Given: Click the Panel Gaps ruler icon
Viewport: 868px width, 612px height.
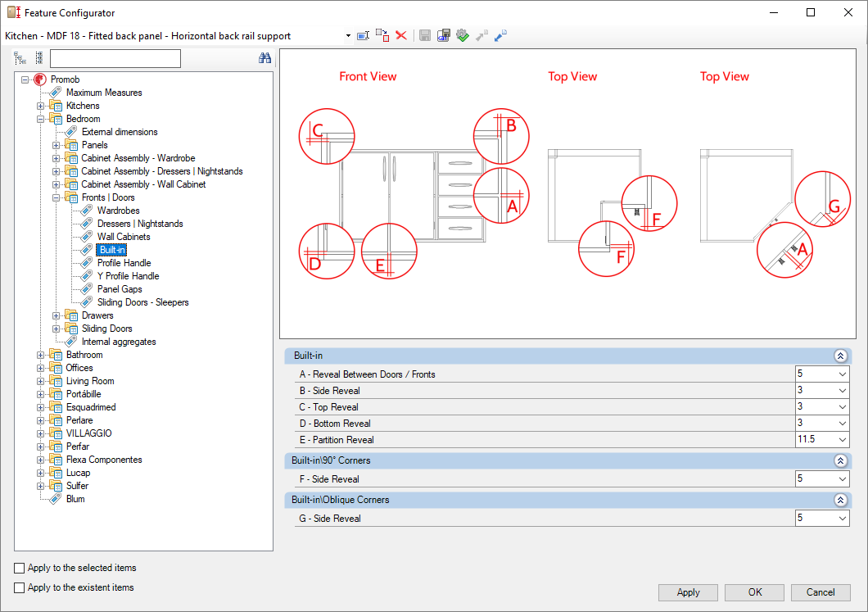Looking at the screenshot, I should point(86,289).
